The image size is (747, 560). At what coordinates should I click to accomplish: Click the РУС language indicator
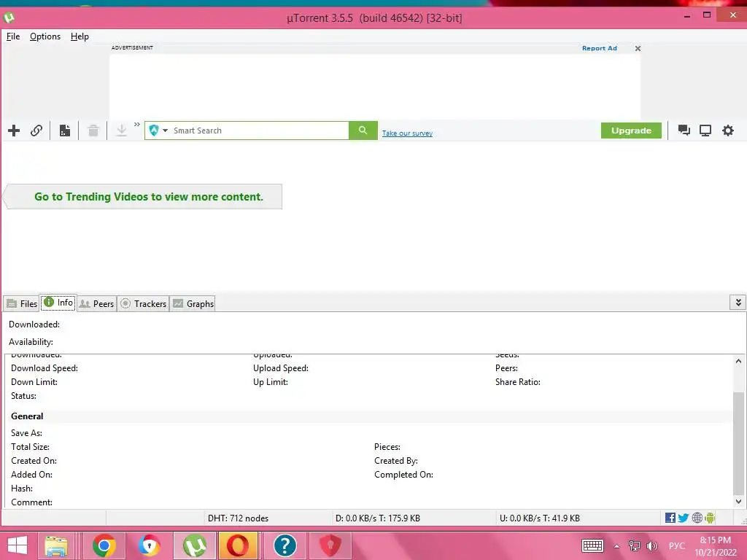click(x=676, y=545)
